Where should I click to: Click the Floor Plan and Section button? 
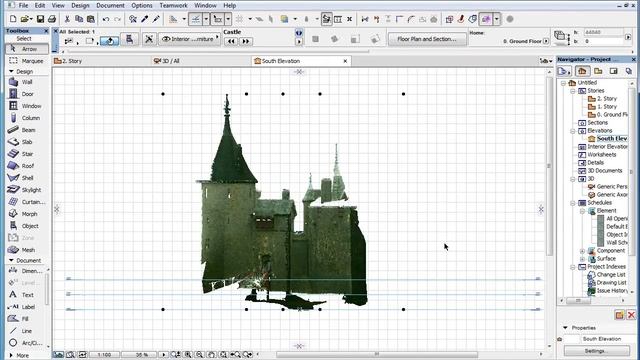click(427, 39)
